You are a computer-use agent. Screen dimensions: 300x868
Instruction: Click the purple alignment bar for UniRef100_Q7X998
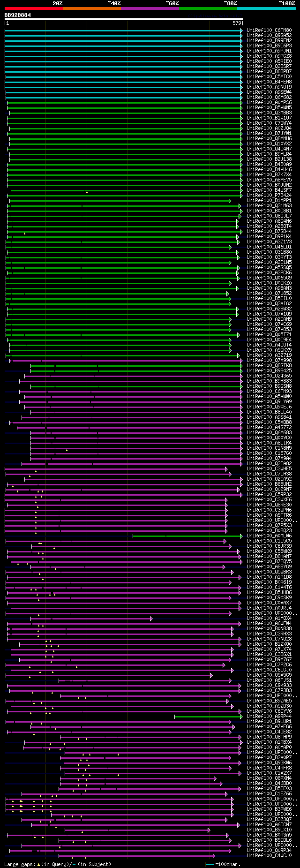pyautogui.click(x=127, y=361)
